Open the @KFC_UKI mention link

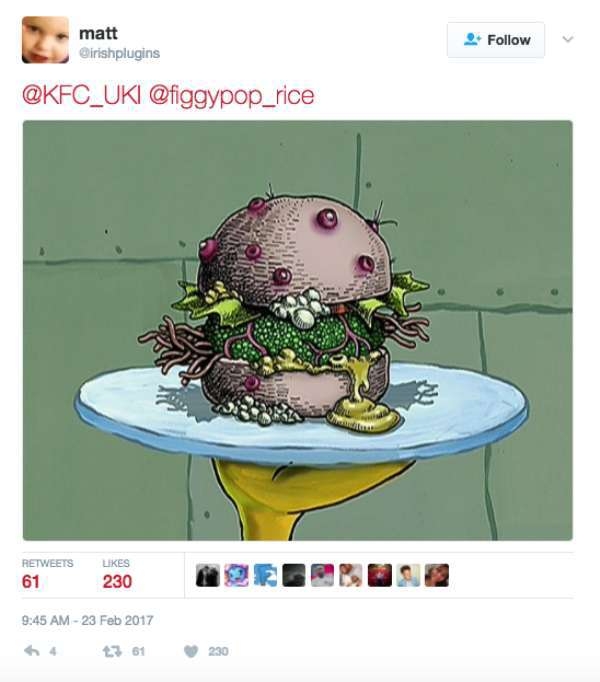pos(81,95)
